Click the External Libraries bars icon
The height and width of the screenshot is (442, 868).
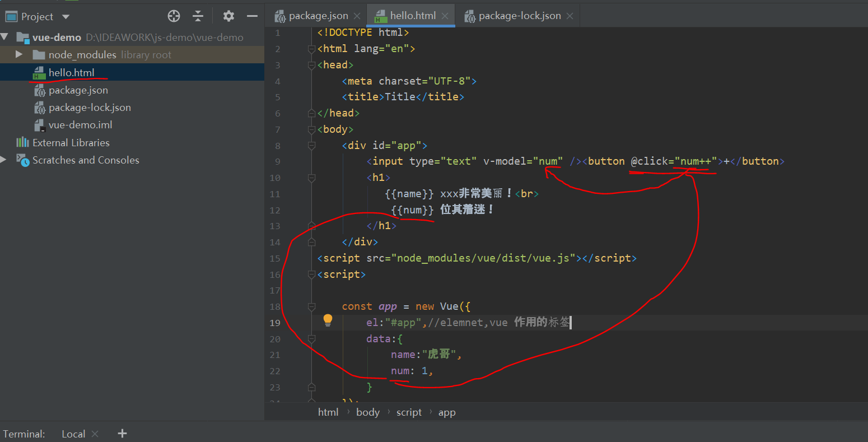click(x=22, y=142)
